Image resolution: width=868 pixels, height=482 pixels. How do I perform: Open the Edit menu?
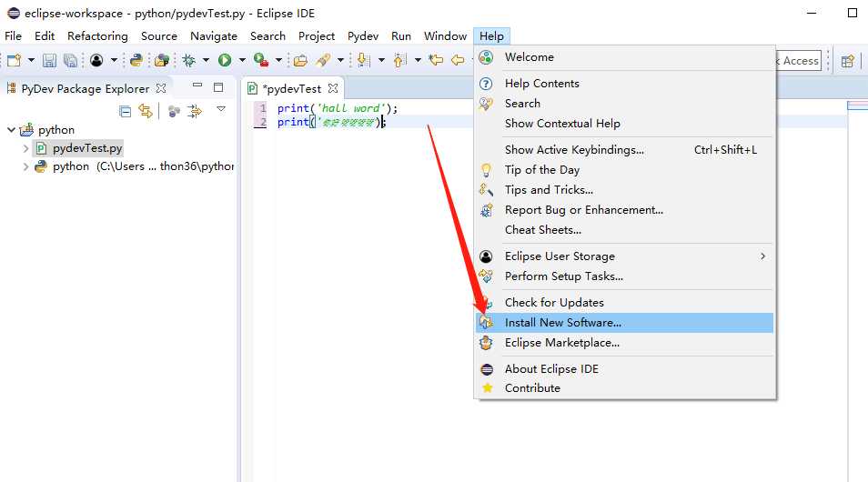coord(45,36)
